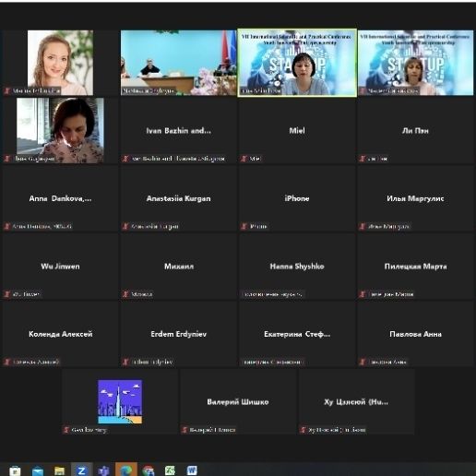The image size is (476, 476).
Task: Select the Ivan Bazhin participant tile
Action: [179, 131]
